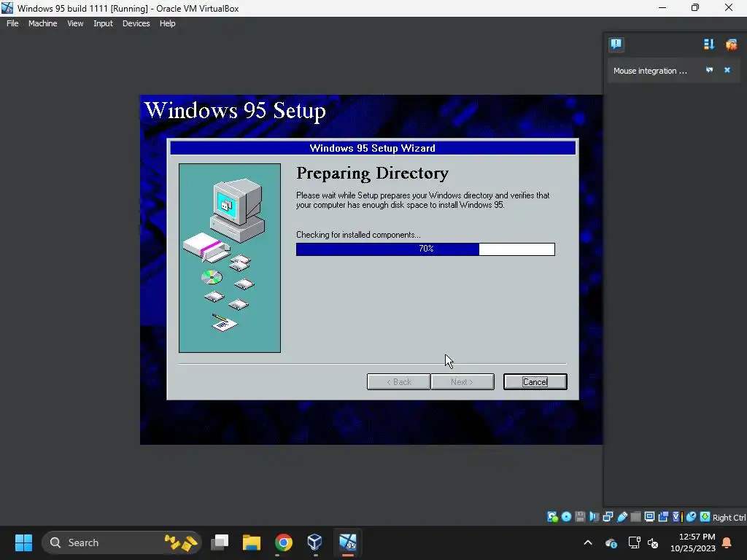Image resolution: width=747 pixels, height=560 pixels.
Task: Click the OneDrive cloud tray icon
Action: point(611,542)
